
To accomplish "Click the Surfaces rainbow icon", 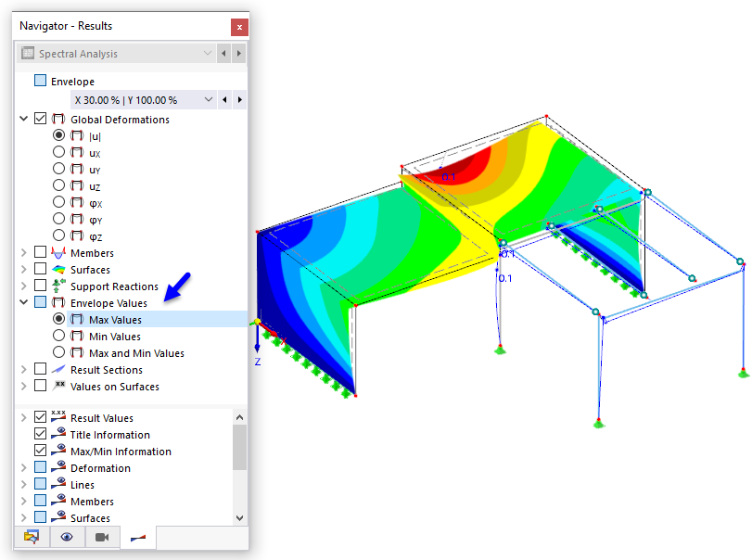I will click(x=58, y=270).
